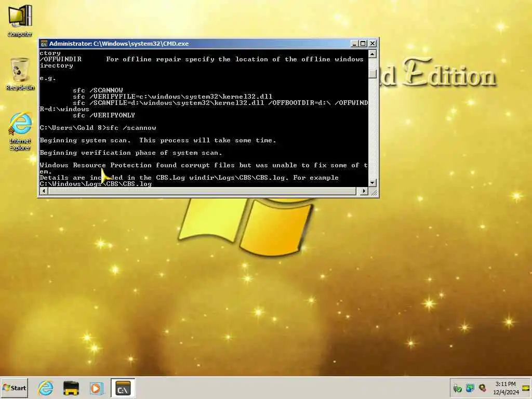Open the Computer desktop icon
The image size is (532, 399).
pos(20,20)
